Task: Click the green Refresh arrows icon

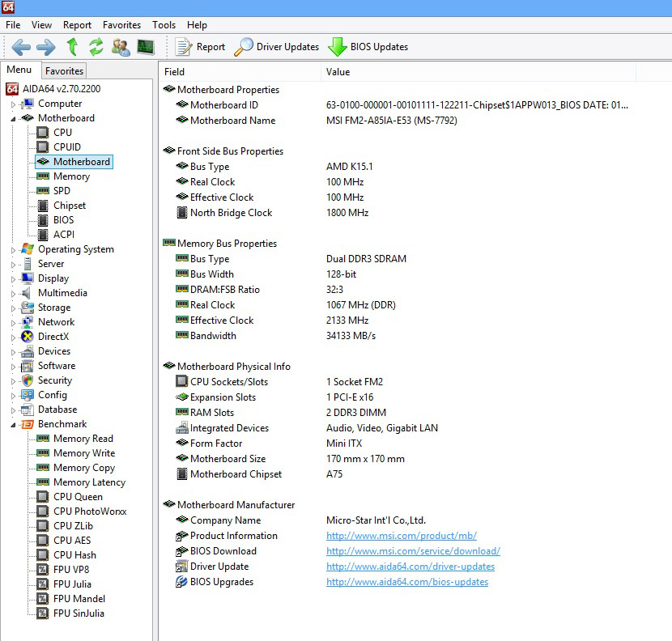Action: [96, 47]
